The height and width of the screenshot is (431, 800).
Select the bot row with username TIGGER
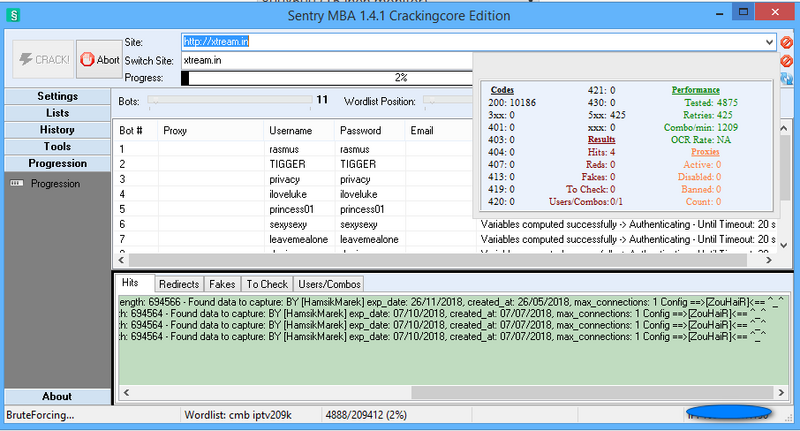pyautogui.click(x=293, y=164)
